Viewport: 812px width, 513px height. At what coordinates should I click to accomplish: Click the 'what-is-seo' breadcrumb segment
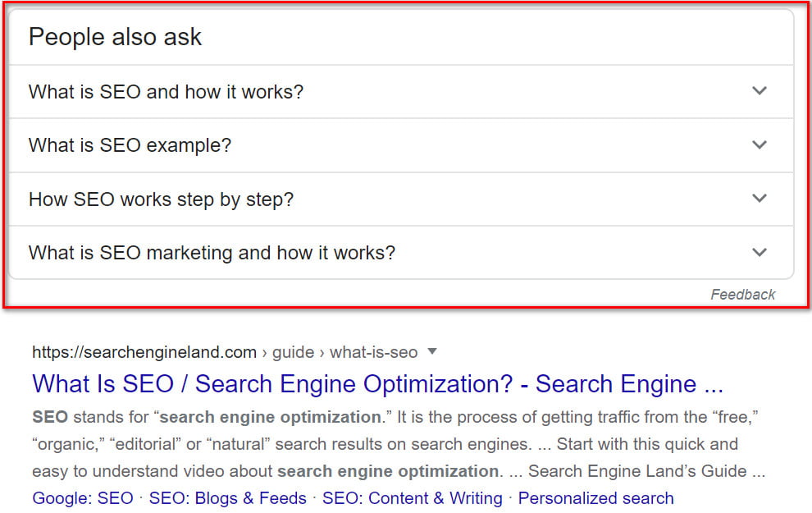pos(373,352)
